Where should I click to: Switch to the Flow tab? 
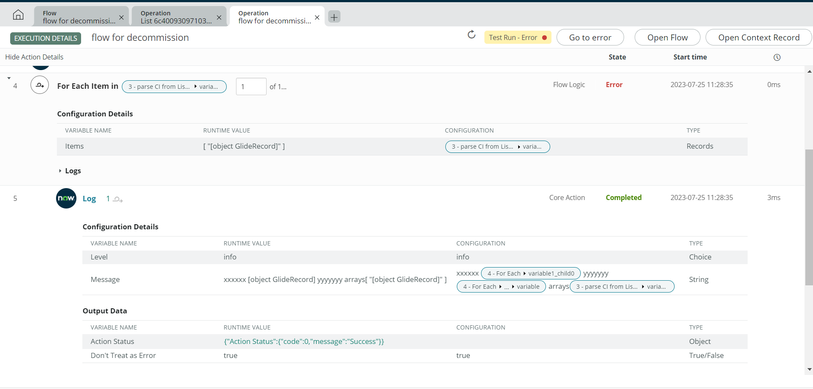tap(78, 17)
